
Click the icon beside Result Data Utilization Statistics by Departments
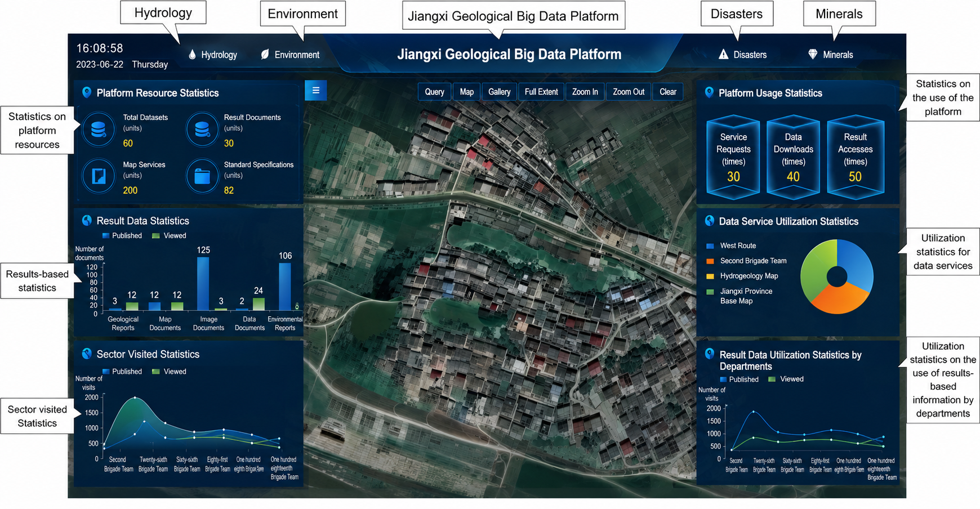tap(709, 354)
